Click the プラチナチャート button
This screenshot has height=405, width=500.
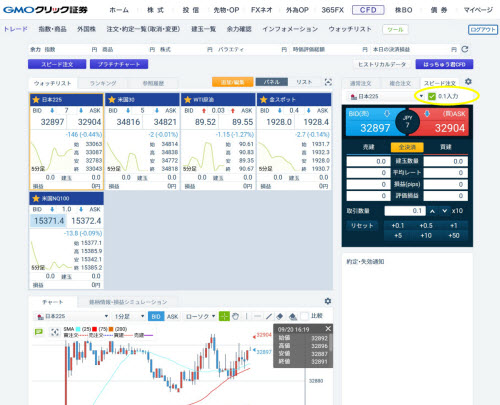(x=119, y=64)
